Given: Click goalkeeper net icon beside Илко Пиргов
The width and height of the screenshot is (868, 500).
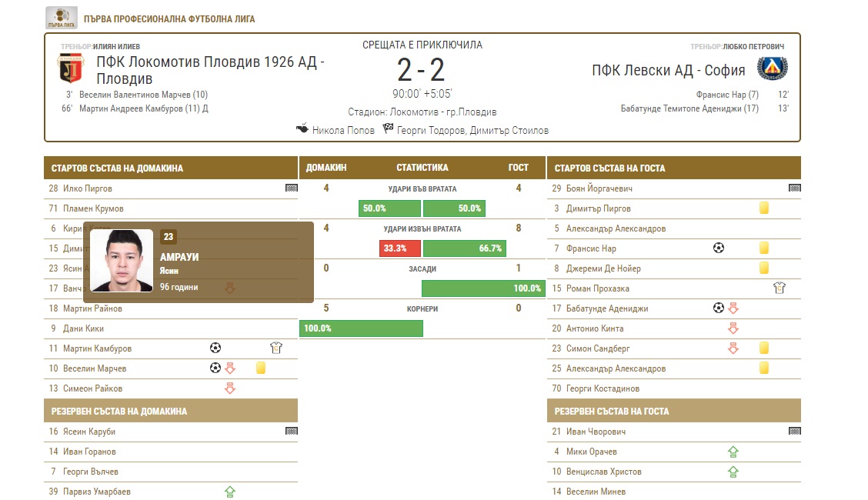Looking at the screenshot, I should (x=291, y=188).
